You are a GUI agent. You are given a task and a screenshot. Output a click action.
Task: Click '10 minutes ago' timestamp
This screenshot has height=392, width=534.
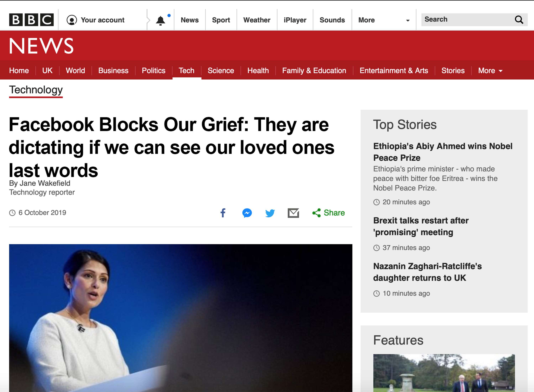coord(406,293)
